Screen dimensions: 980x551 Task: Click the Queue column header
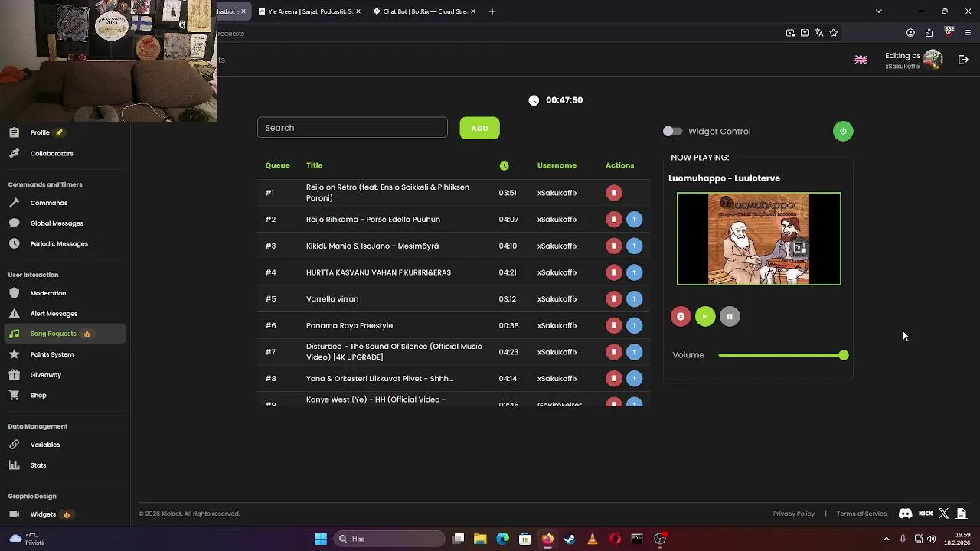tap(277, 165)
